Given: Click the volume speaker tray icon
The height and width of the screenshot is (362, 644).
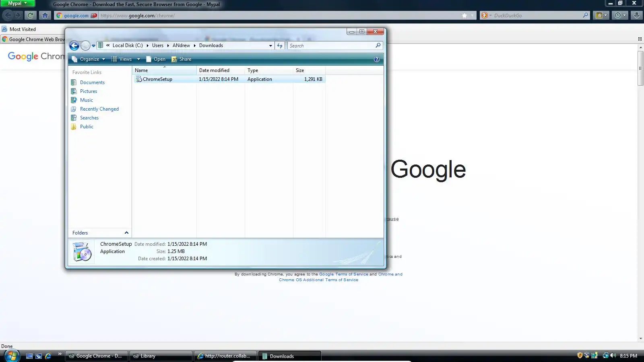Looking at the screenshot, I should (613, 356).
